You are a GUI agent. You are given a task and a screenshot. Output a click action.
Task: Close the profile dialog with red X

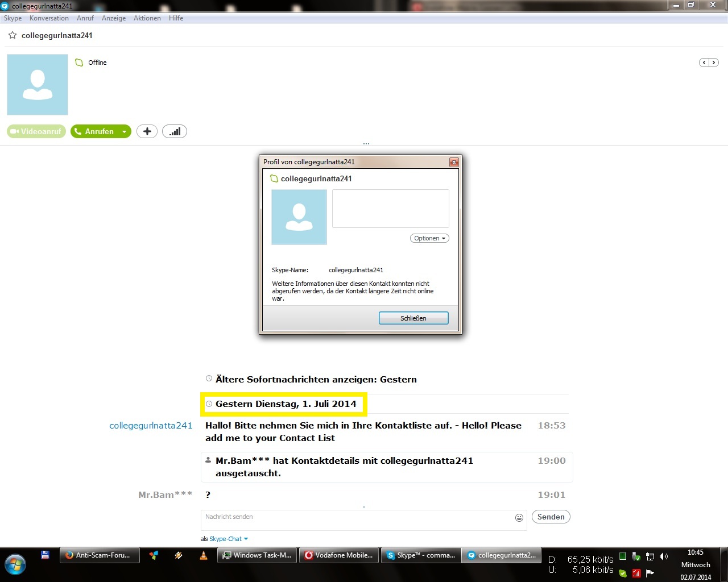pyautogui.click(x=454, y=162)
